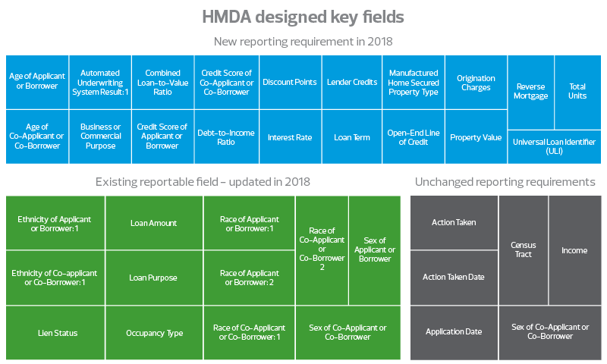Click the Race of Co-Applicant or Co-Borrower 2 tile
Screen dimensions: 607x364
tap(322, 249)
